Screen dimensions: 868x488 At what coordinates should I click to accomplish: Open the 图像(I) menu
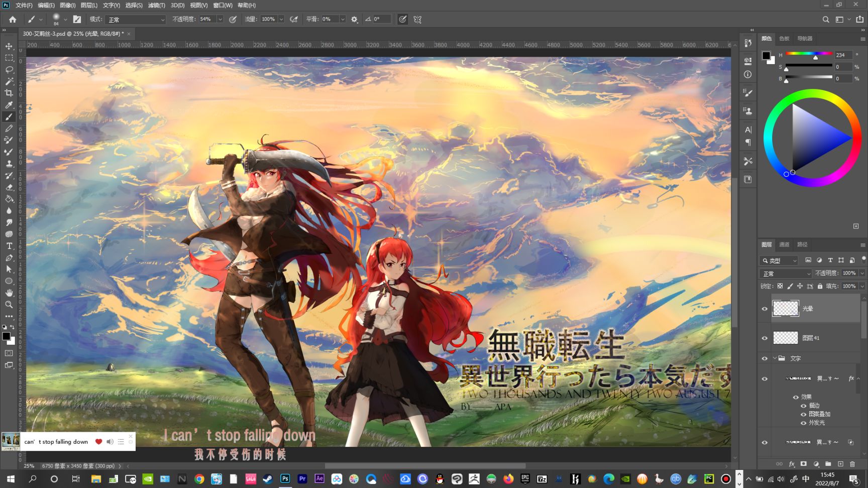pos(67,5)
